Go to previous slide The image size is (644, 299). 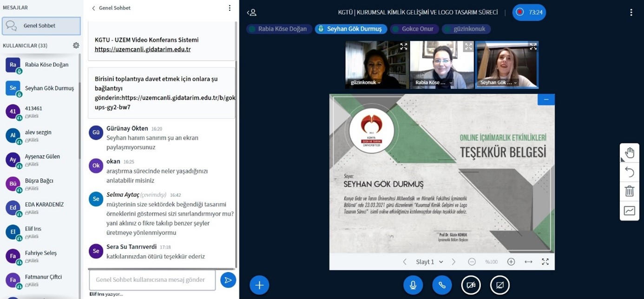click(405, 262)
